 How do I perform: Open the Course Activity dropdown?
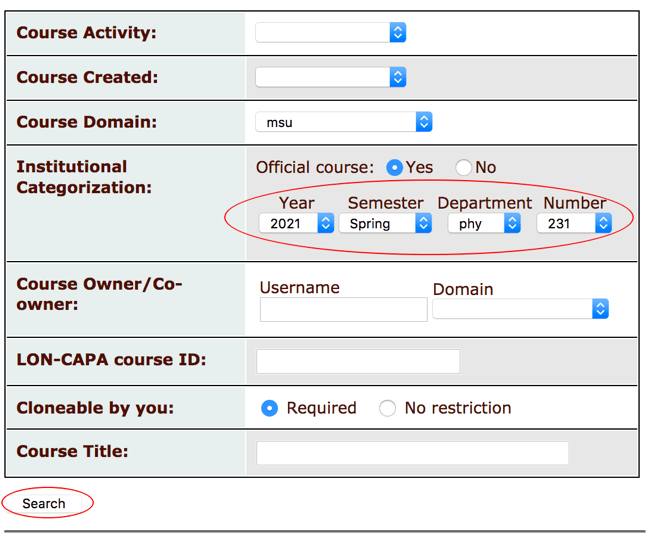[330, 33]
